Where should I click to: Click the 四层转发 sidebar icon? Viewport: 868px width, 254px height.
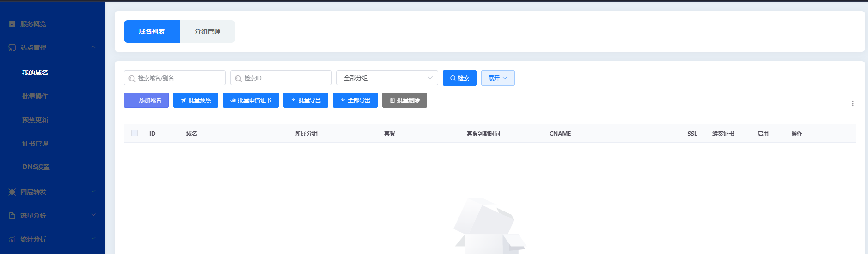[12, 192]
